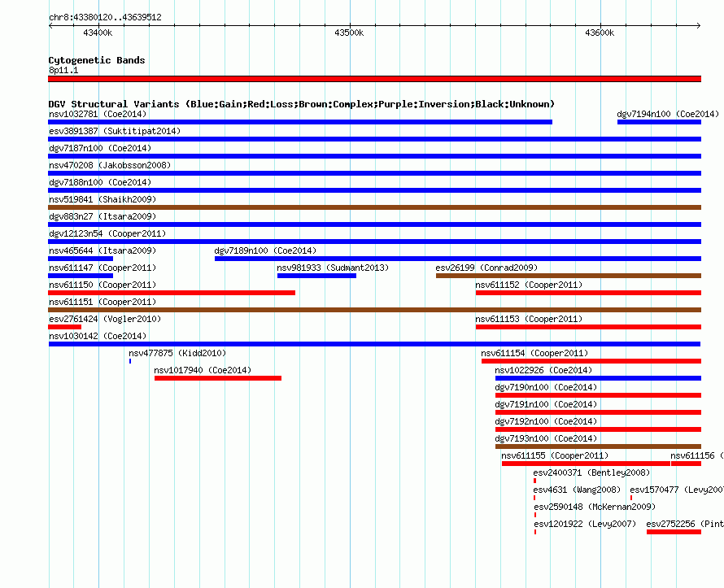The width and height of the screenshot is (724, 588).
Task: Click the Cytogenetic Bands track title
Action: pos(97,60)
